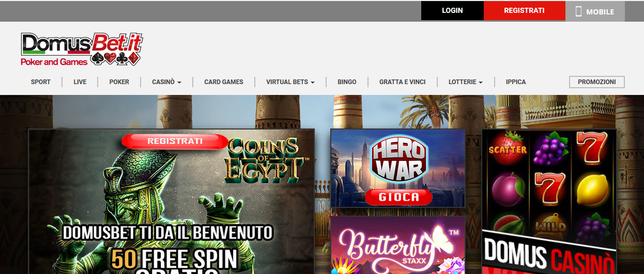The image size is (644, 274).
Task: Click the WILD slot symbol
Action: (550, 225)
